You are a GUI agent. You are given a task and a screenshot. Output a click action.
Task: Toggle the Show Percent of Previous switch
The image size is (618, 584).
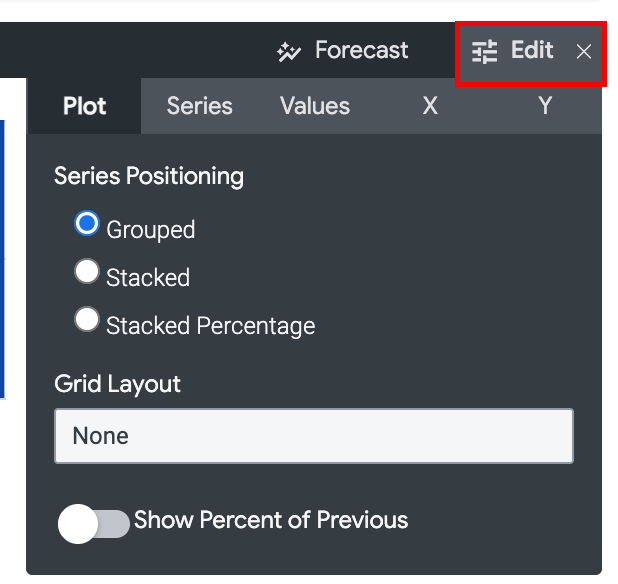pos(94,523)
